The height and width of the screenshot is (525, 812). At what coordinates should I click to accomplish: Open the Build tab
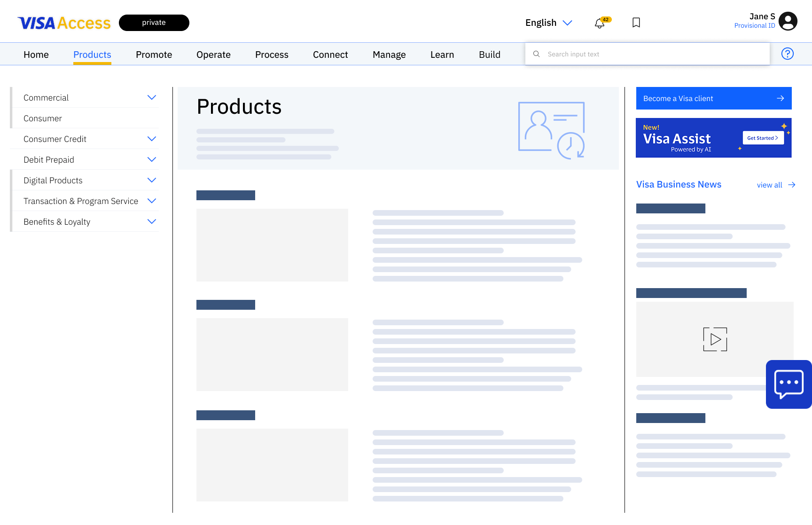click(x=490, y=55)
